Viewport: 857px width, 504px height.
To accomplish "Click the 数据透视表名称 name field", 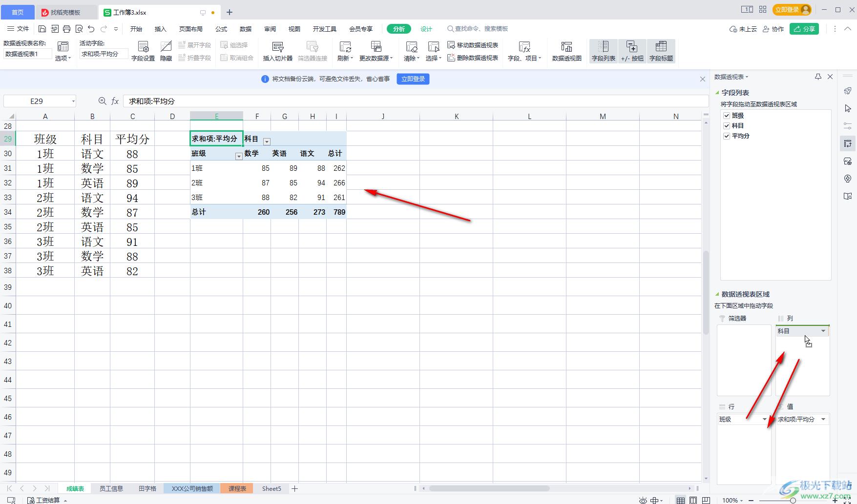I will [x=27, y=54].
